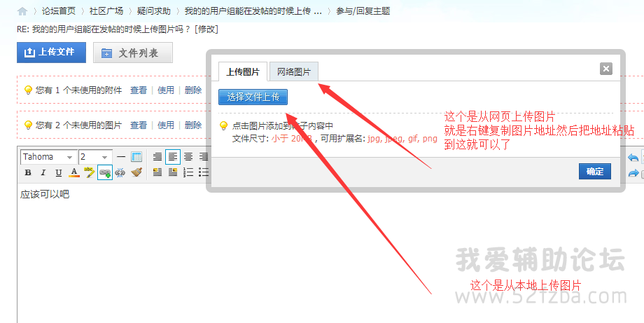The width and height of the screenshot is (644, 323).
Task: Click the insert link icon
Action: click(105, 172)
